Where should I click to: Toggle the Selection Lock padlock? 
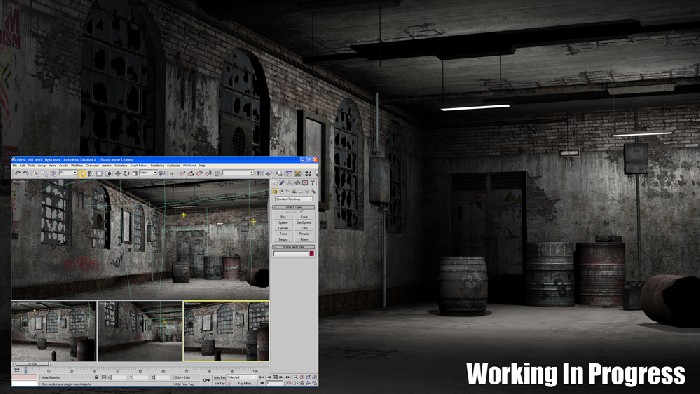pos(96,377)
